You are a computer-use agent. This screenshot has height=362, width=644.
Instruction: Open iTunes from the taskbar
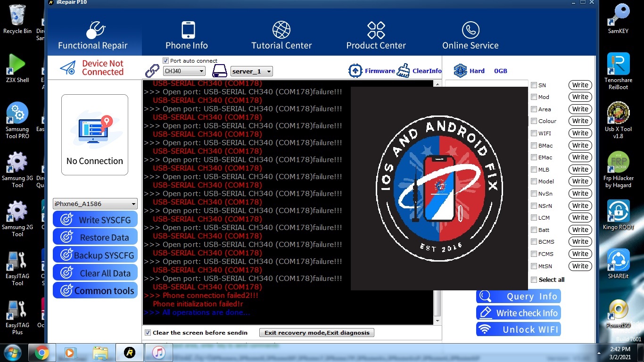(158, 353)
